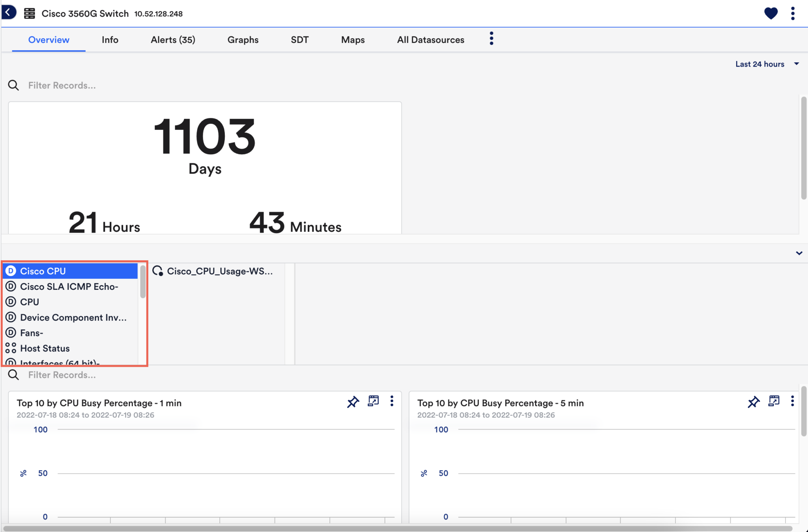Pop out the 1 min CPU graph

[372, 401]
